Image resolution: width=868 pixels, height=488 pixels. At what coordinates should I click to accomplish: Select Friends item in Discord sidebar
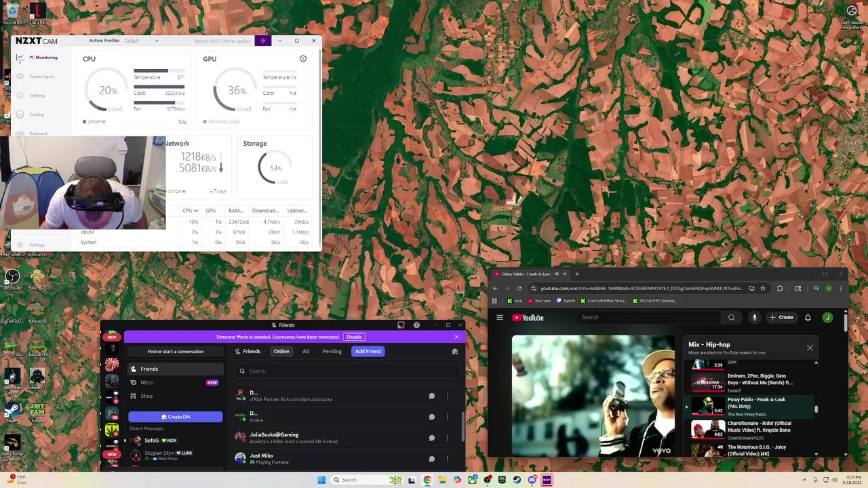coord(176,369)
